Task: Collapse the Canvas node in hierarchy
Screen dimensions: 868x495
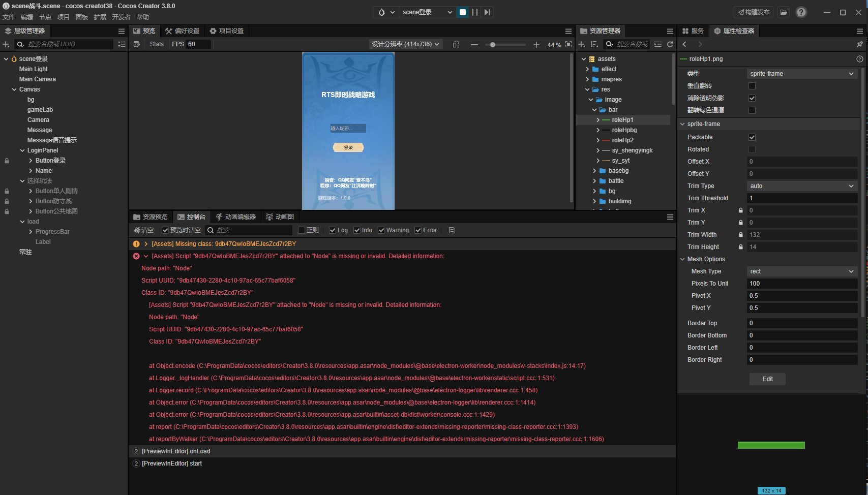Action: [14, 89]
